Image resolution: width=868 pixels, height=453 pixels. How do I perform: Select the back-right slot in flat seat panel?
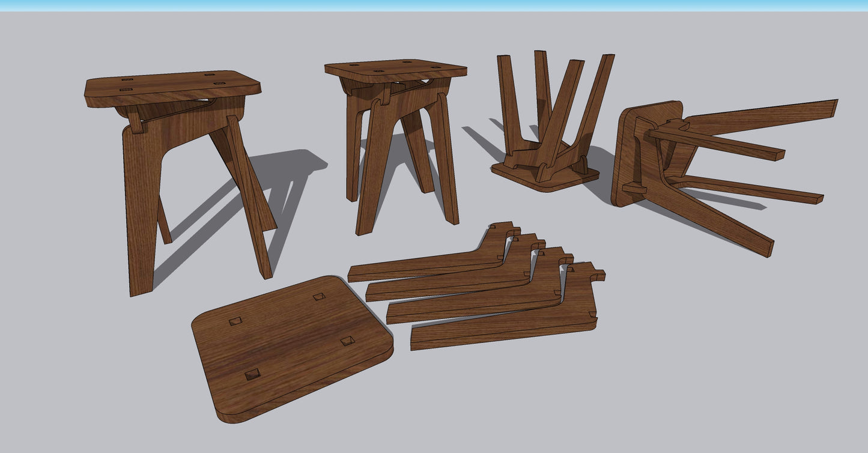pos(318,297)
